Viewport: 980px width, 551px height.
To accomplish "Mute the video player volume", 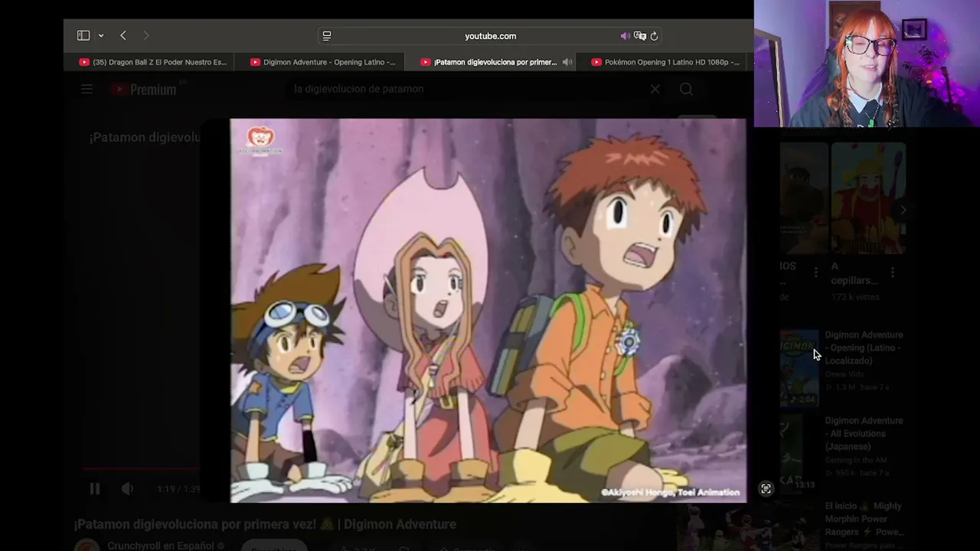I will 127,489.
